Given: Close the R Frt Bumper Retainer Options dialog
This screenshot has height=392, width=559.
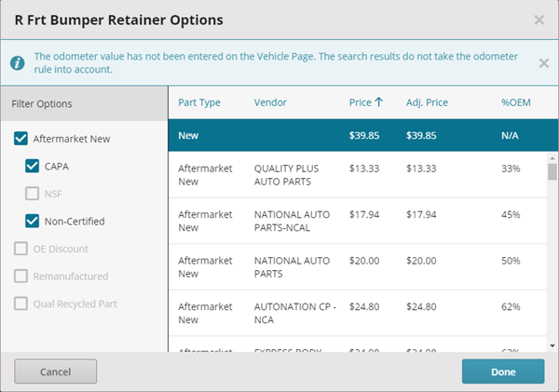Looking at the screenshot, I should 539,20.
